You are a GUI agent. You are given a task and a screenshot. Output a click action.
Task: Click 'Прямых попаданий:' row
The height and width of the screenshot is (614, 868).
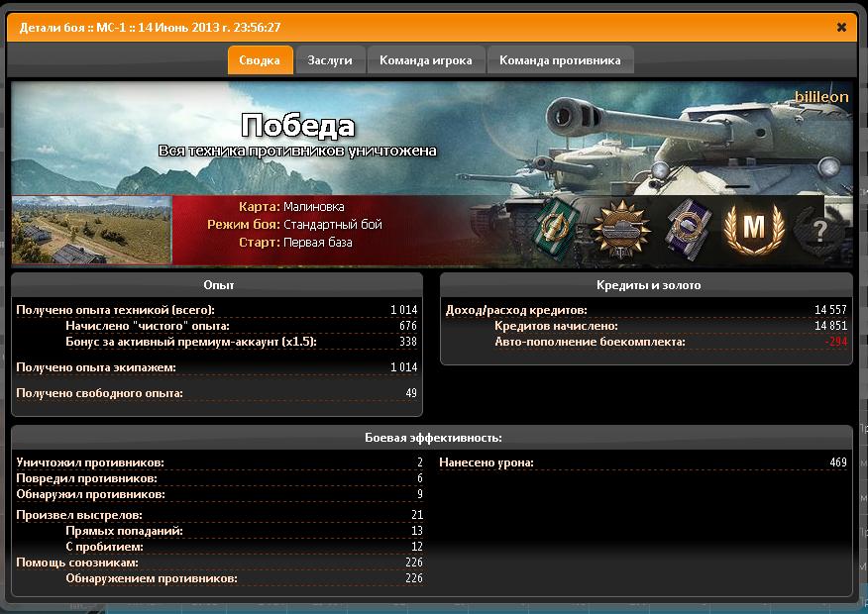point(244,531)
